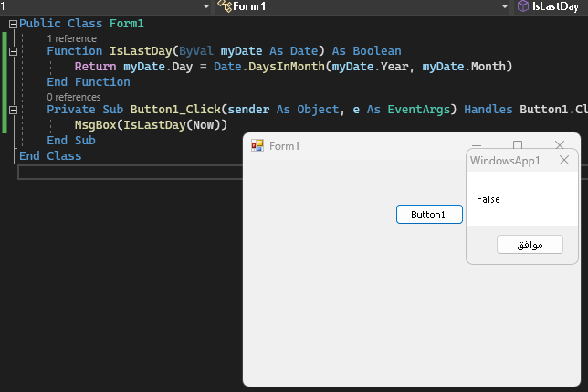Minimize the Form1 window

(477, 144)
